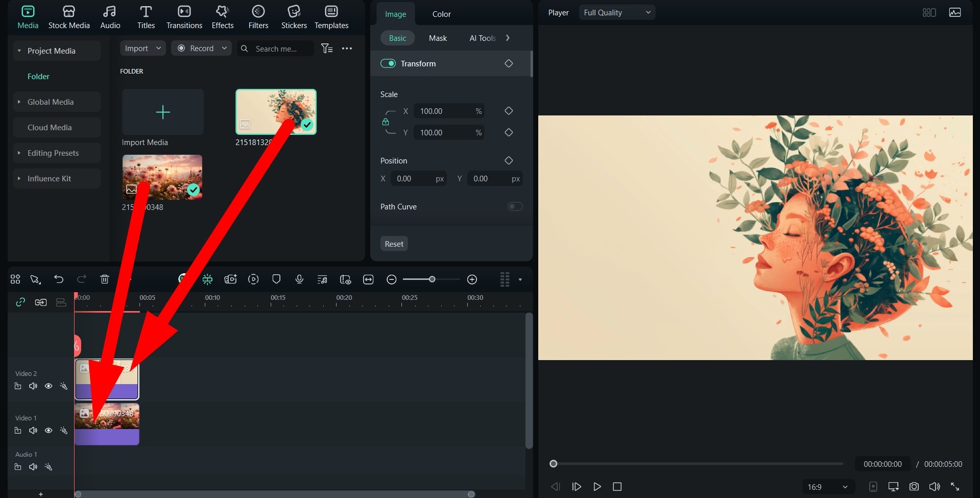The image size is (980, 498).
Task: Switch to the Titles tab
Action: pyautogui.click(x=146, y=17)
